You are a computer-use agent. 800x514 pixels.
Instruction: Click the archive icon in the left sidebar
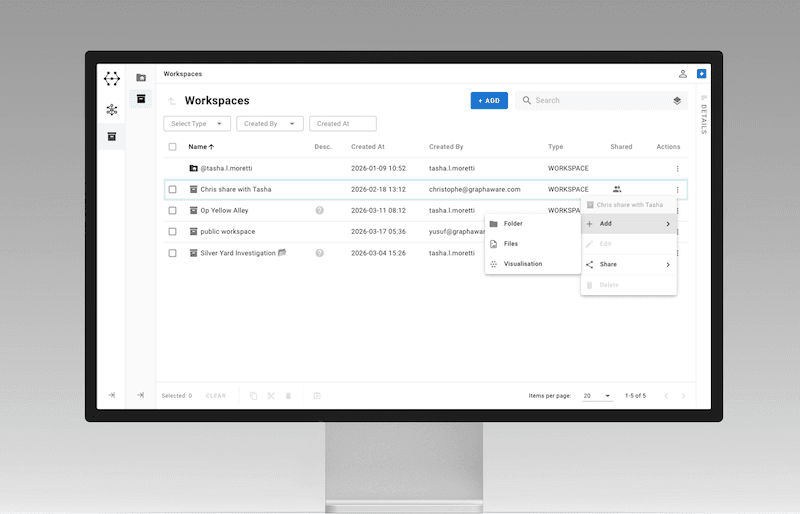(x=112, y=136)
